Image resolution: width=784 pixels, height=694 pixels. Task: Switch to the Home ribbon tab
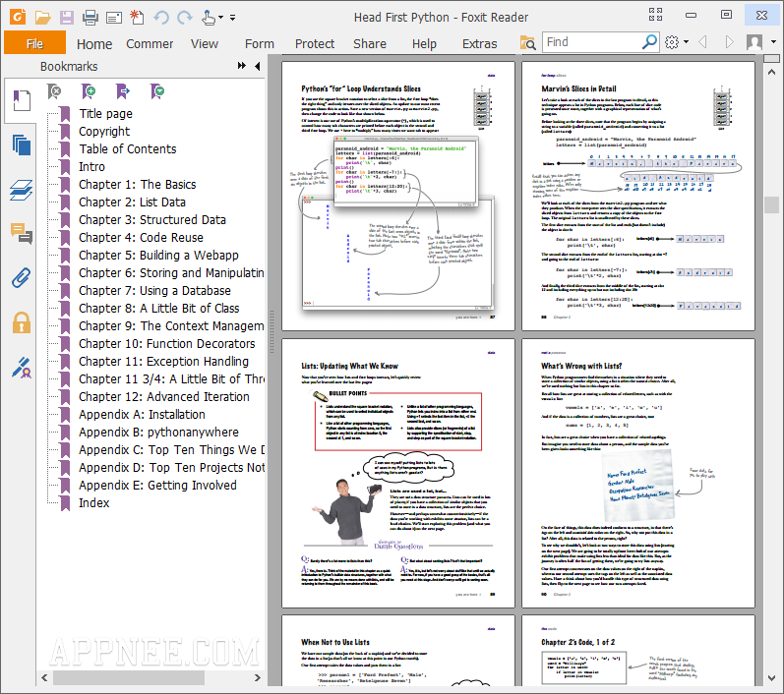[x=94, y=44]
